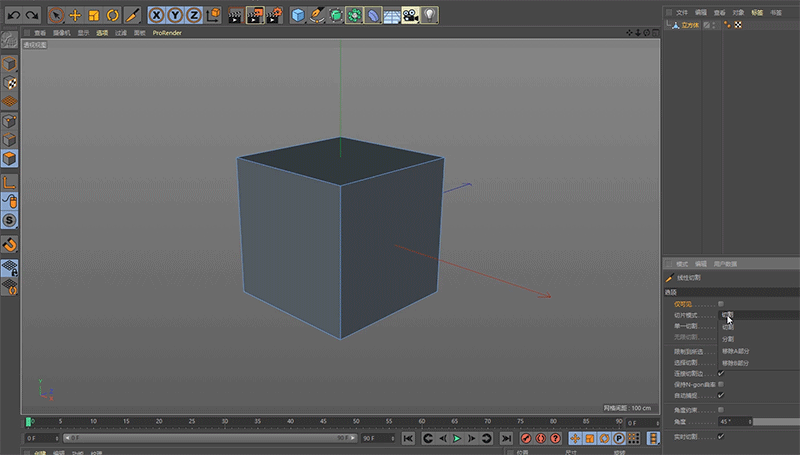This screenshot has height=455, width=800.
Task: Activate the Rotate tool in top toolbar
Action: [113, 15]
